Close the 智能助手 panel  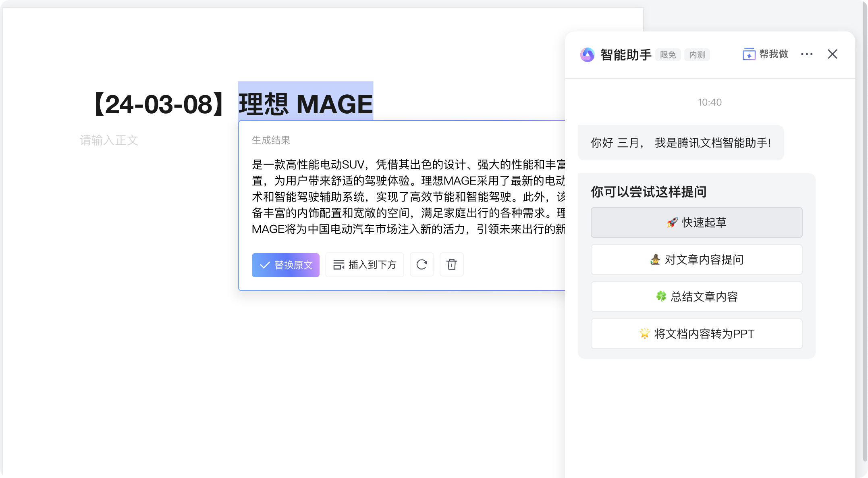[833, 54]
